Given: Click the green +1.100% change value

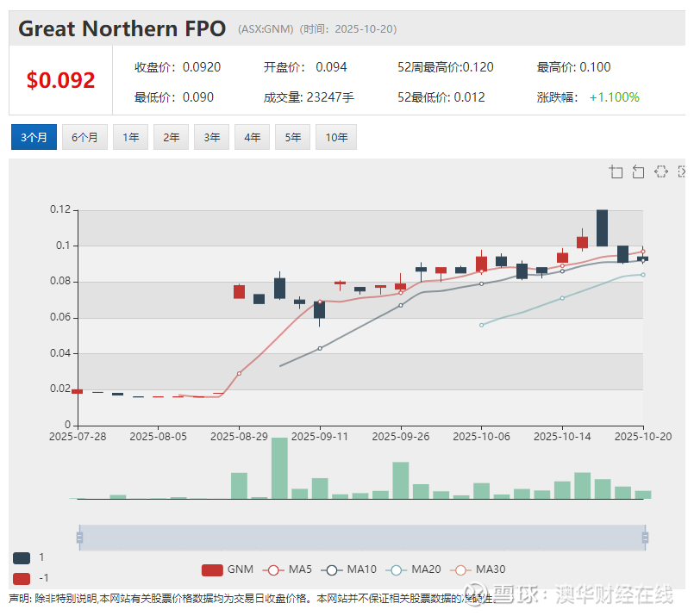Looking at the screenshot, I should pos(615,97).
